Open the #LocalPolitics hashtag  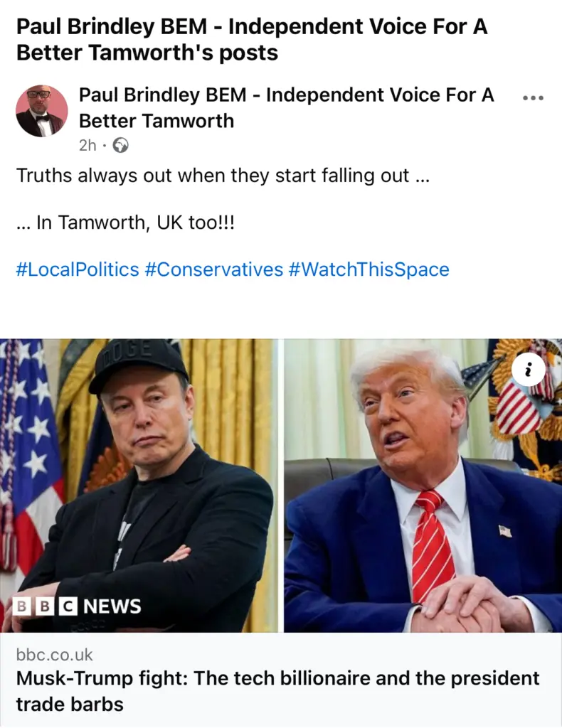point(78,269)
